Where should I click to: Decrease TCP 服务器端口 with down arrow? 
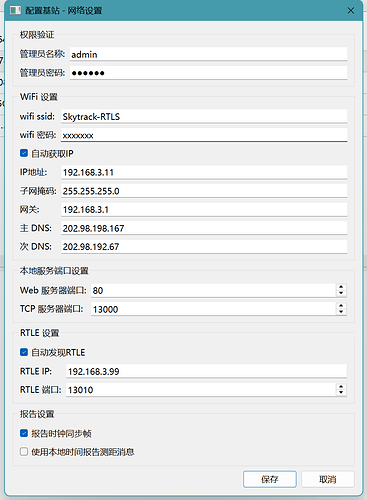pos(341,312)
